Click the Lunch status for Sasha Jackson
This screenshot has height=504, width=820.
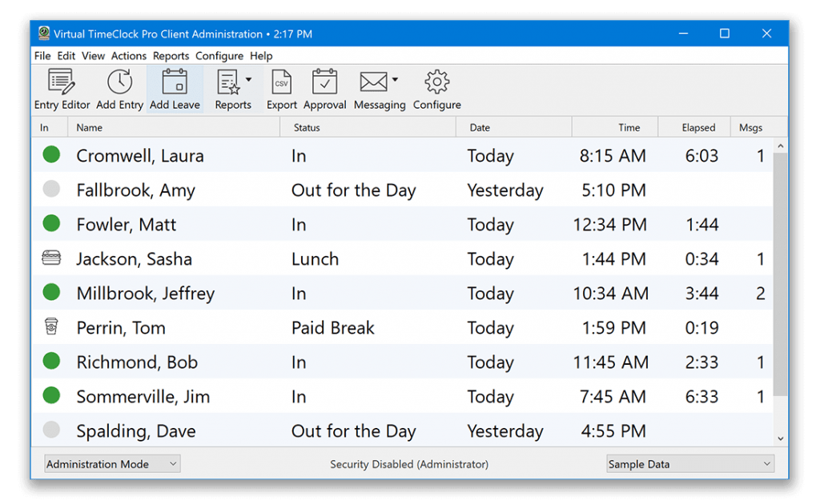(315, 259)
